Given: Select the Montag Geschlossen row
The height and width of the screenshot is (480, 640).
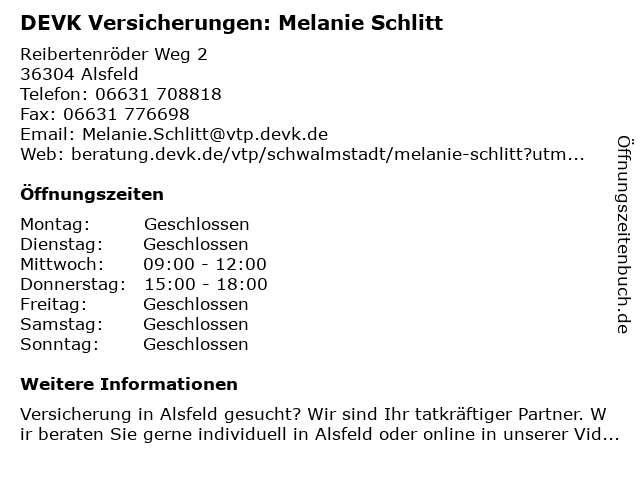Looking at the screenshot, I should click(135, 224).
